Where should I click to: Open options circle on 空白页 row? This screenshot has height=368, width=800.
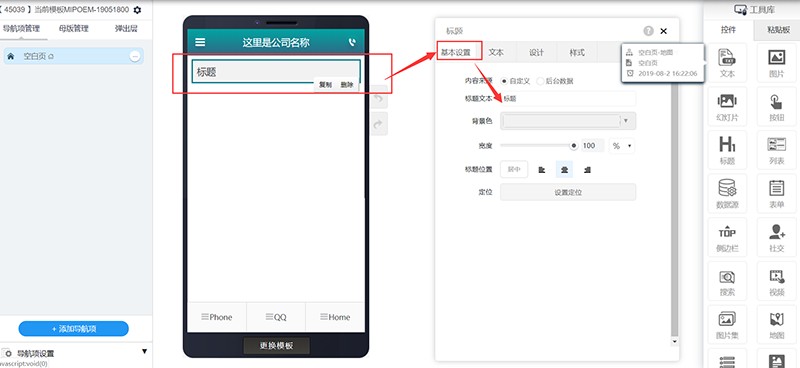click(x=135, y=56)
